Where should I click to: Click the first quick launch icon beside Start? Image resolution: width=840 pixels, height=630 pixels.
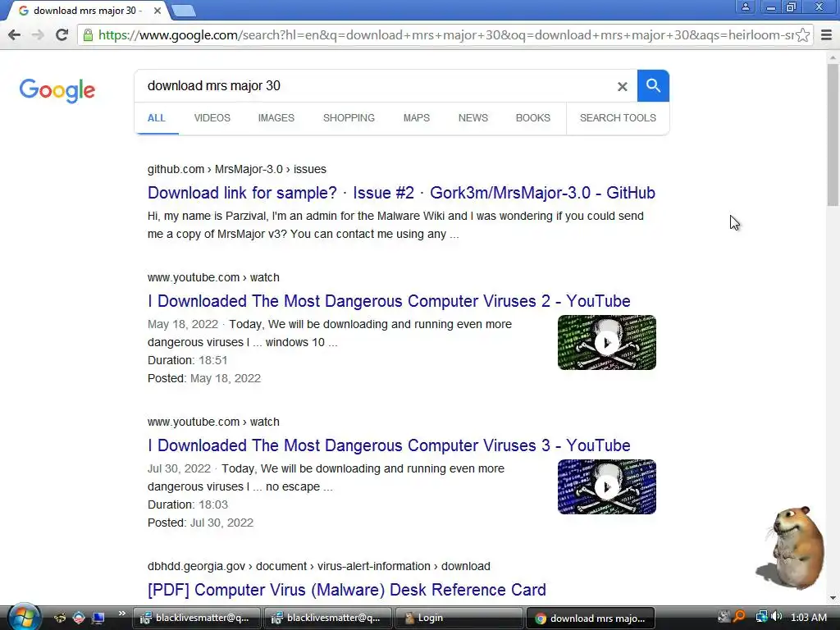pos(59,618)
